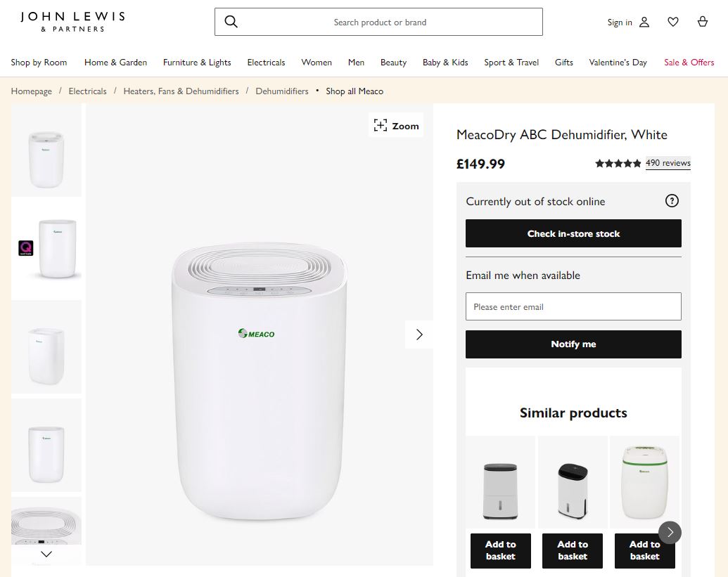The width and height of the screenshot is (728, 577).
Task: Open stock info help question icon
Action: tap(672, 201)
